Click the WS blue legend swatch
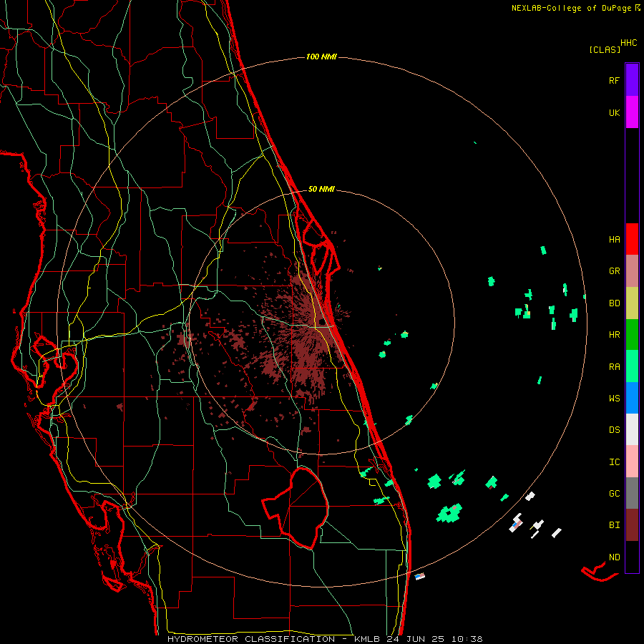644x644 pixels. click(x=632, y=398)
